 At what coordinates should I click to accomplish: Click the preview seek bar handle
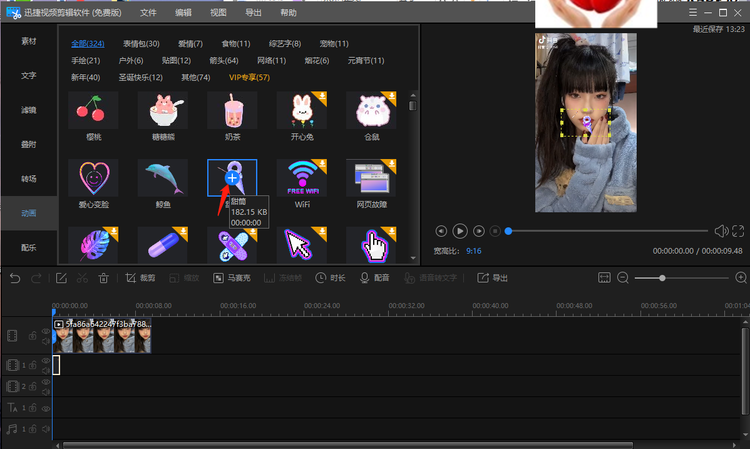508,231
